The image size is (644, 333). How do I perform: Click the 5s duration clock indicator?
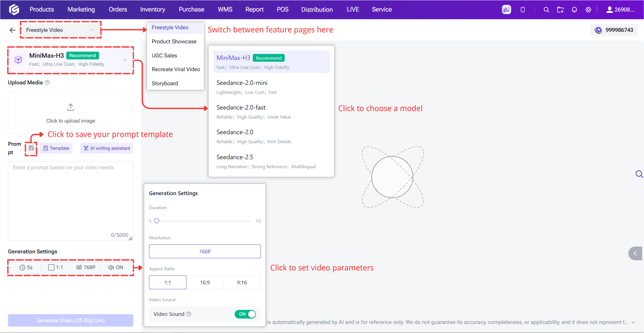(x=26, y=267)
